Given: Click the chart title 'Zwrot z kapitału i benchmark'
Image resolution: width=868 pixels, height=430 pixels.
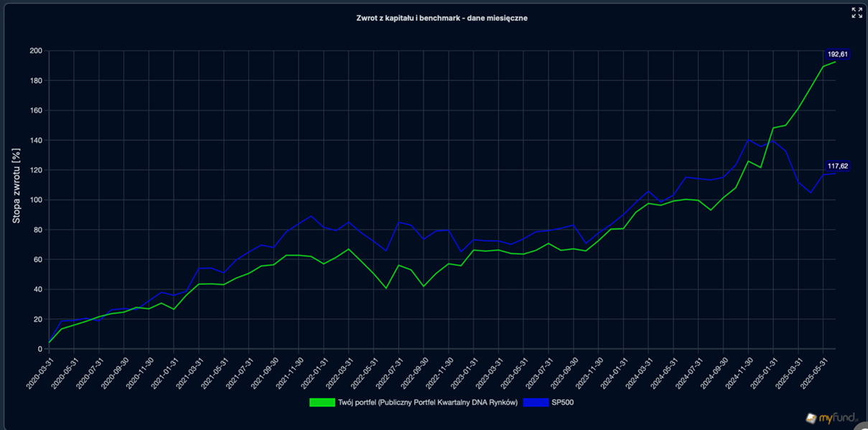Looking at the screenshot, I should pyautogui.click(x=442, y=18).
